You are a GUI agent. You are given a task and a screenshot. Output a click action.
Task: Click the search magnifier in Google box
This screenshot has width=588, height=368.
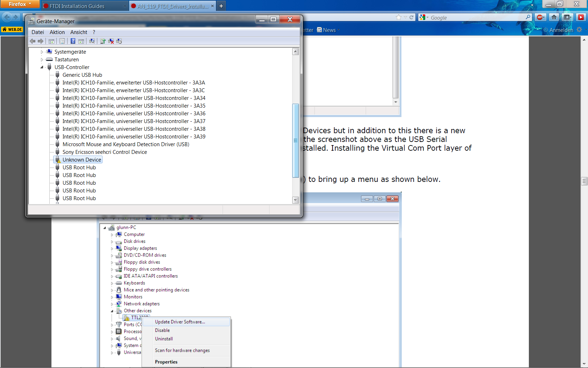tap(528, 17)
